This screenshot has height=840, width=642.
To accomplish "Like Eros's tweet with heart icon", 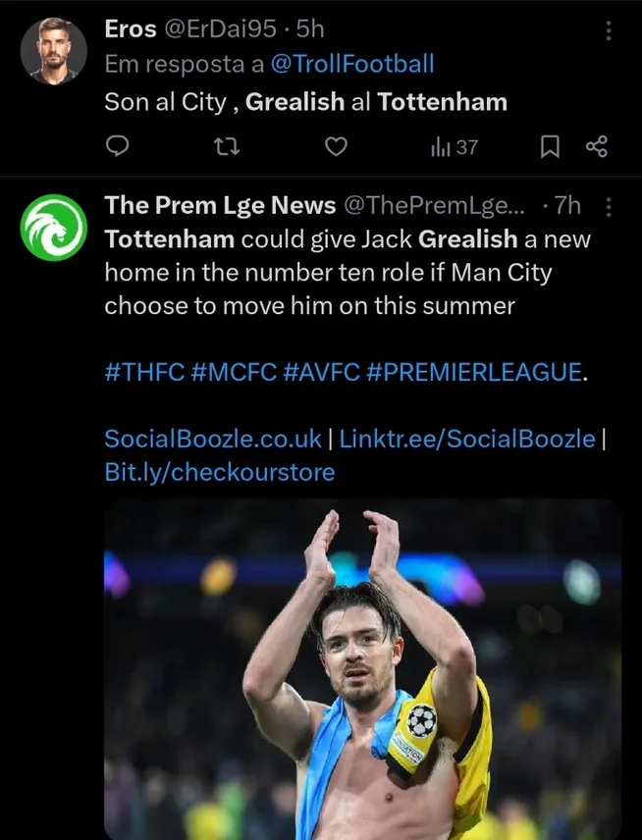I will tap(336, 147).
